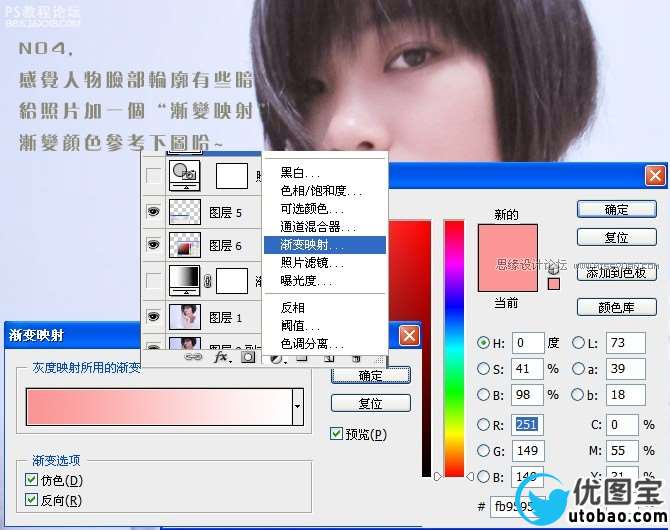Select the 图层 6 layer thumbnail
Screen dimensions: 670x530
coord(185,245)
